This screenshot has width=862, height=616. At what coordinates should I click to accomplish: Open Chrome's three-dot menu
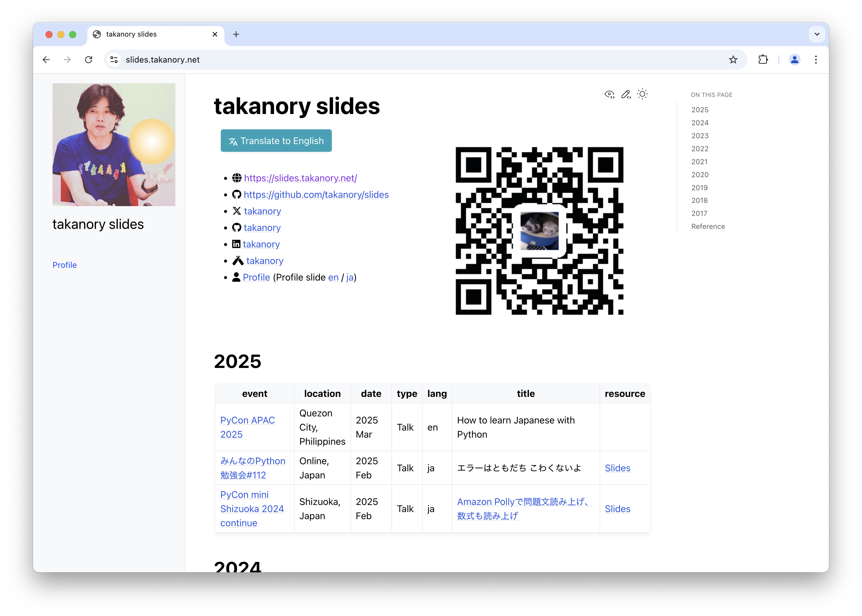[815, 60]
